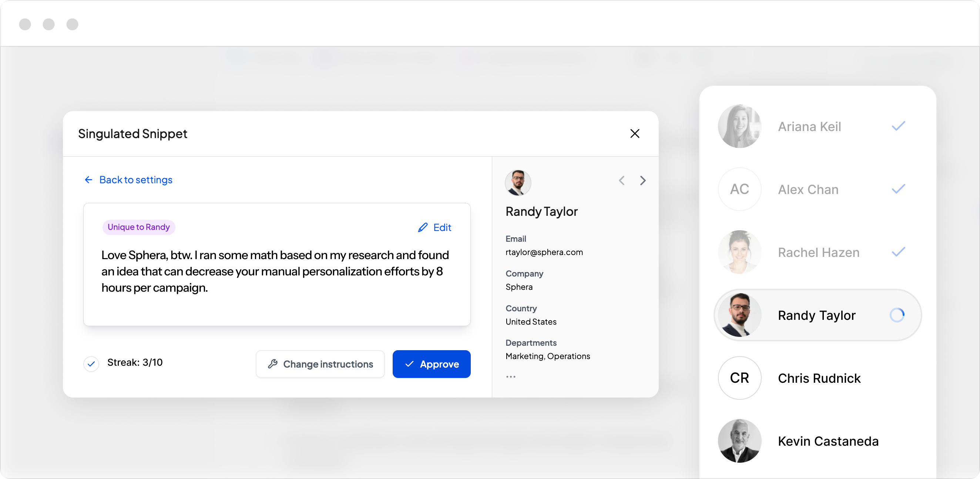
Task: Select Randy Taylor in contact list
Action: (x=817, y=315)
